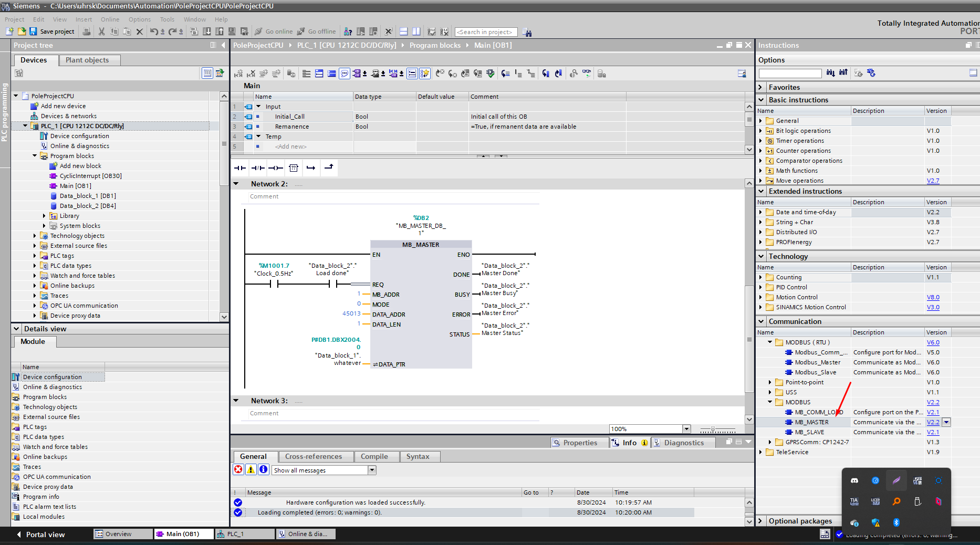Viewport: 980px width, 545px height.
Task: Select Modbus_Master instruction in MODBUS (RTU)
Action: click(x=817, y=362)
